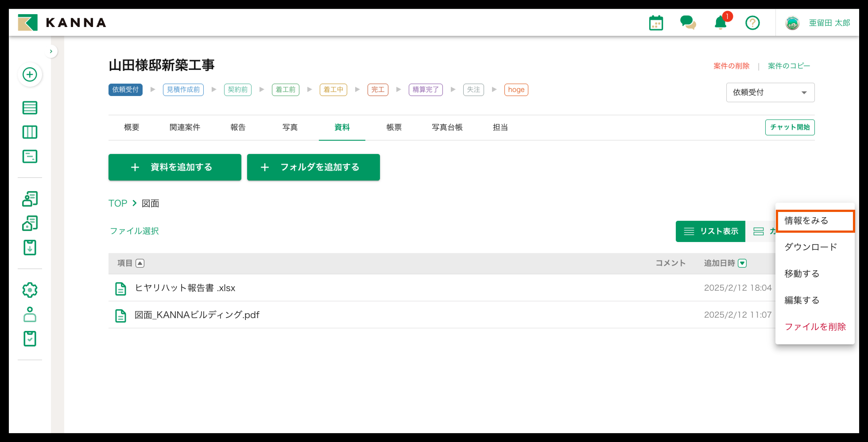Click チャット開始 button
The width and height of the screenshot is (868, 442).
pos(789,127)
